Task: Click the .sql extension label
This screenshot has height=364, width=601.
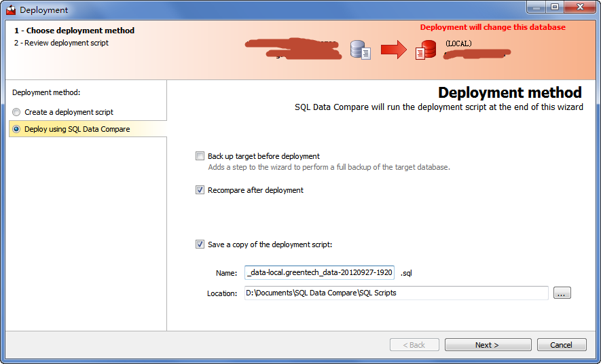Action: click(406, 273)
